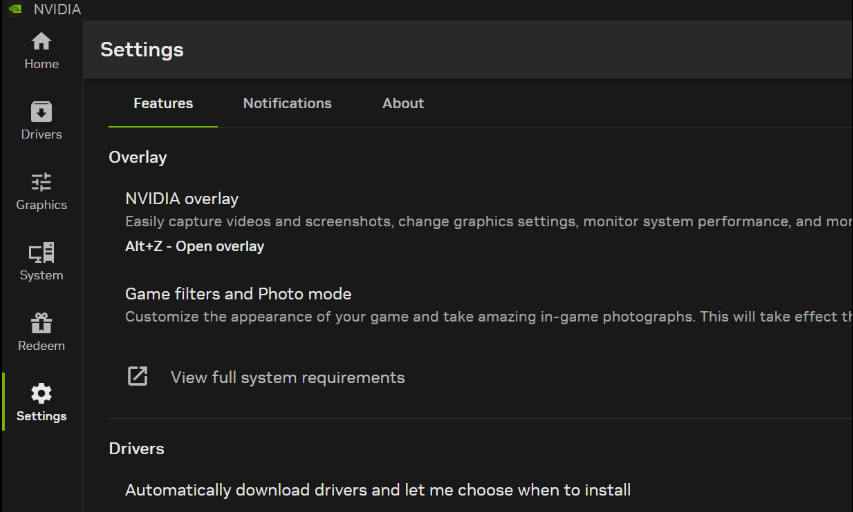Open the Graphics sliders icon in sidebar

[x=41, y=182]
